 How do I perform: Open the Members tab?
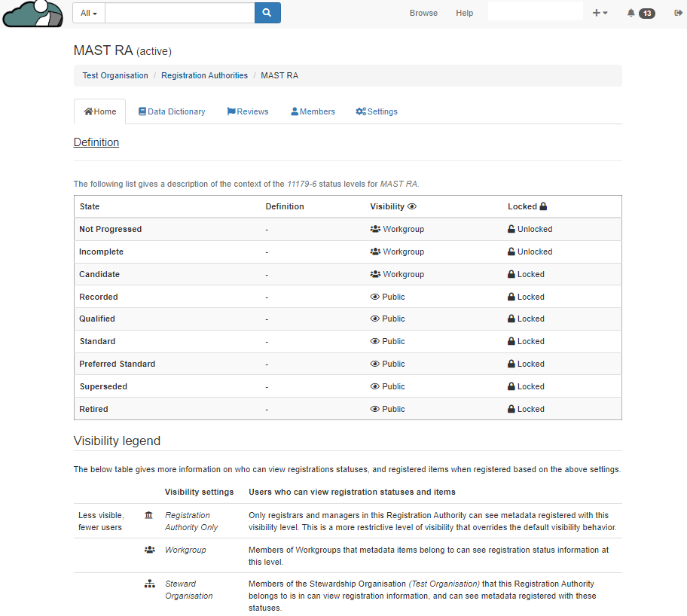313,111
